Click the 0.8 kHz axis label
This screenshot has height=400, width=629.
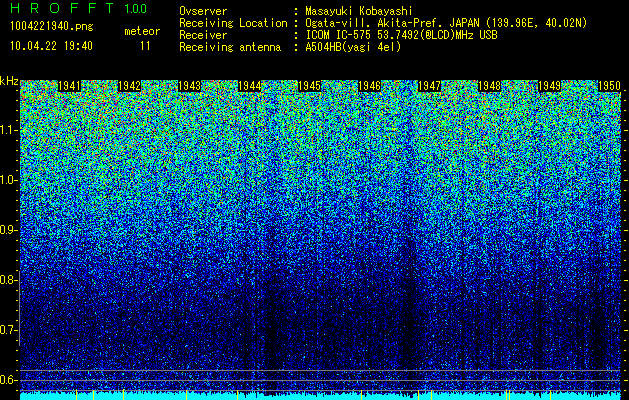click(x=8, y=280)
